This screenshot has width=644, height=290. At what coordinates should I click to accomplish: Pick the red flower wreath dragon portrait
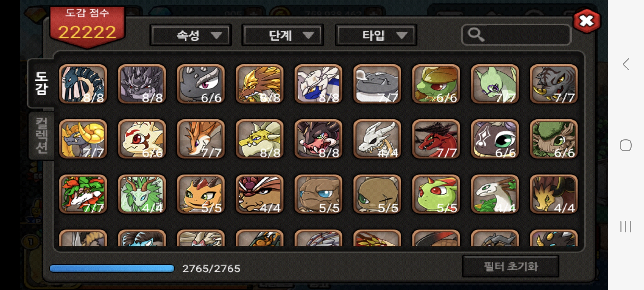click(x=83, y=194)
